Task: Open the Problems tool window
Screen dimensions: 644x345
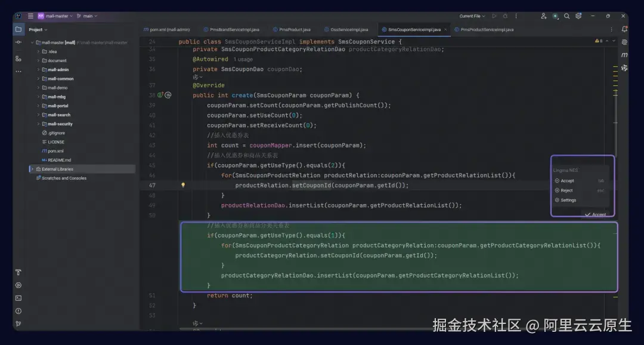Action: click(18, 312)
